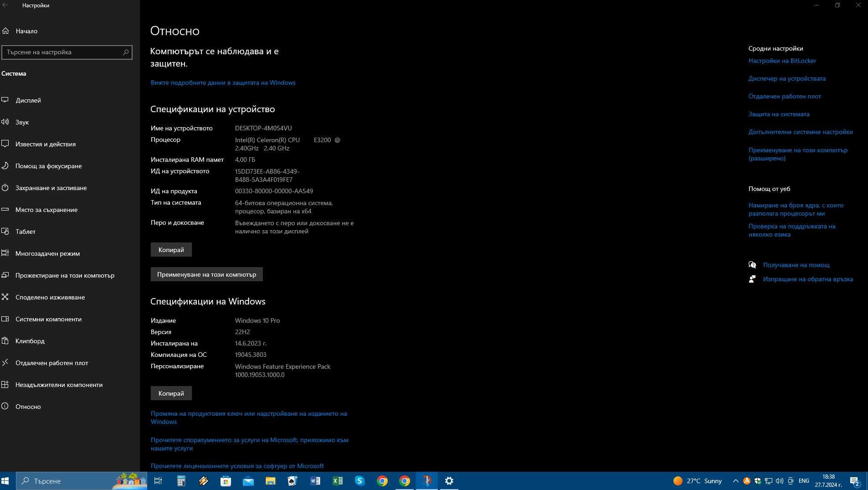868x490 pixels.
Task: Open Проверка на поддръжката на няколко езика
Action: click(792, 230)
